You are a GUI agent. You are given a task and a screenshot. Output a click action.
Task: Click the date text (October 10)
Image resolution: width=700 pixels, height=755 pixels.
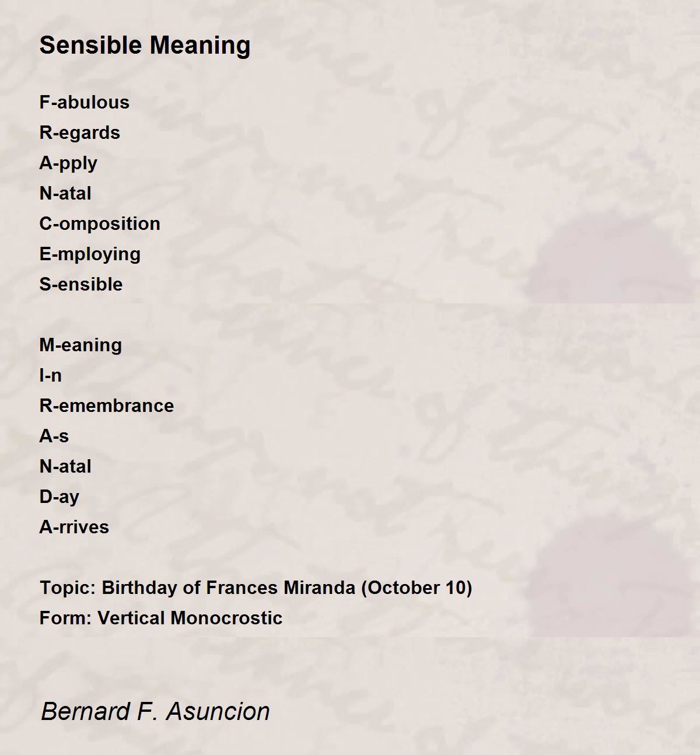pos(416,588)
